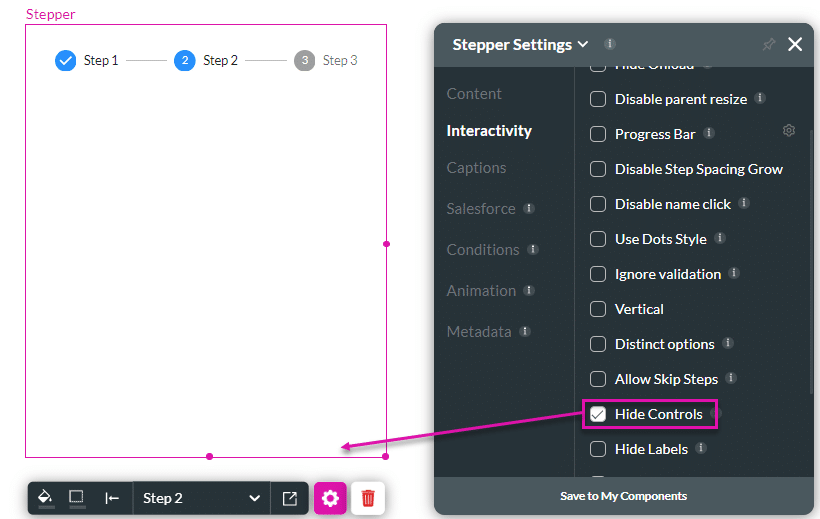Click info icon beside Disable parent resize
The height and width of the screenshot is (519, 820).
click(x=760, y=98)
